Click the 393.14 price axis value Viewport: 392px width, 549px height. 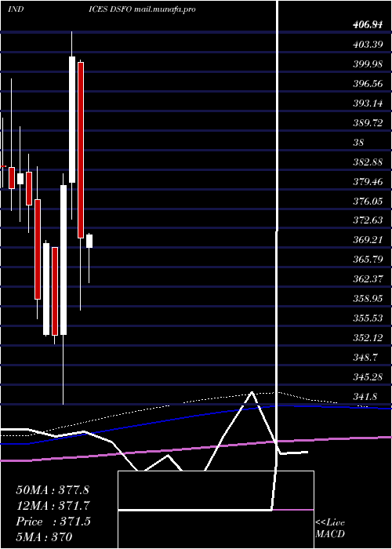coord(368,104)
